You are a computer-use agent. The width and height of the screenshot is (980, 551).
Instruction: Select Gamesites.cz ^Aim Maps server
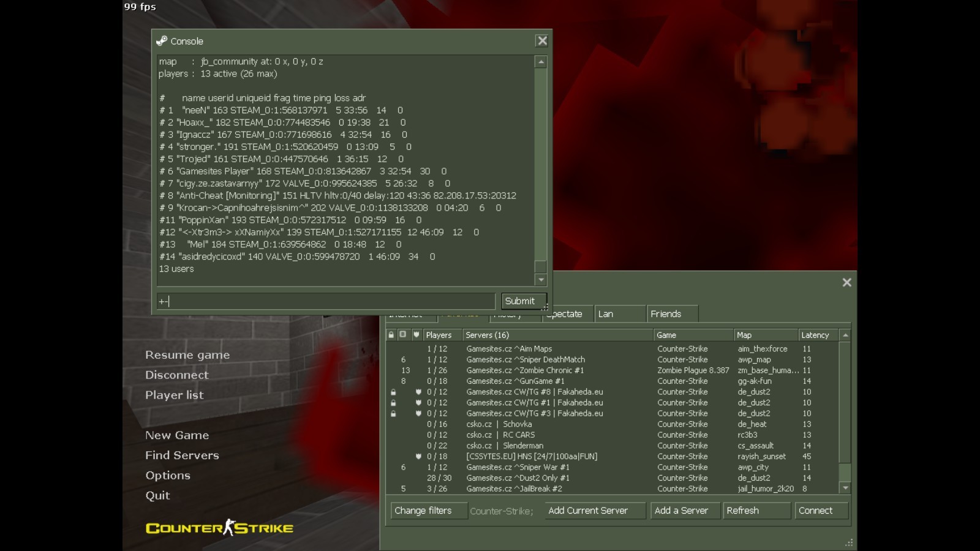[x=612, y=349]
